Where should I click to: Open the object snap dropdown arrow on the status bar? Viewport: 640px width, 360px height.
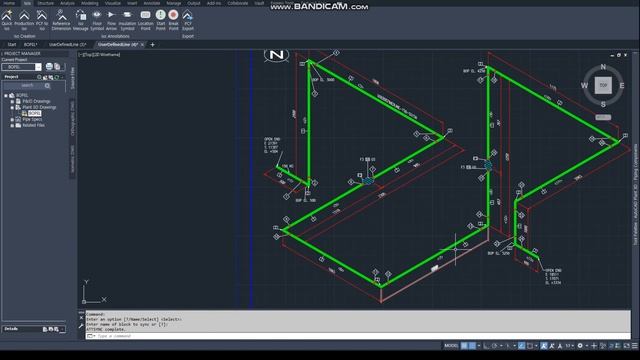(x=536, y=346)
